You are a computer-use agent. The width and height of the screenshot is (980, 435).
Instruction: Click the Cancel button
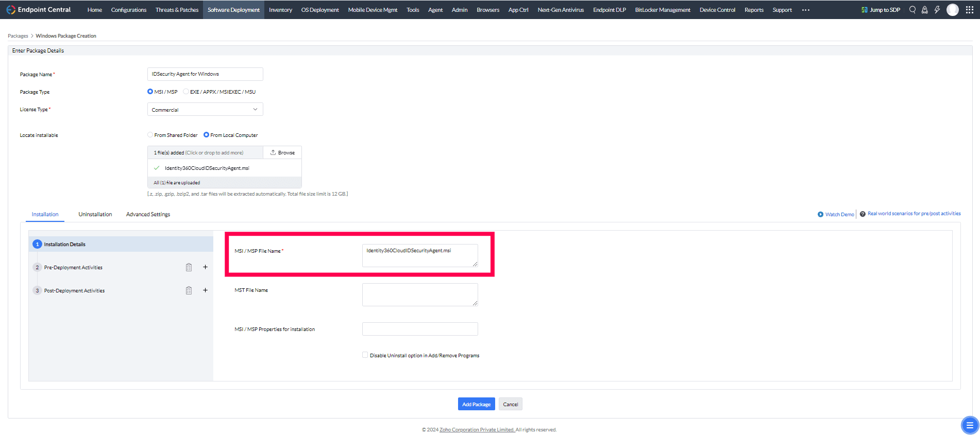(x=511, y=404)
